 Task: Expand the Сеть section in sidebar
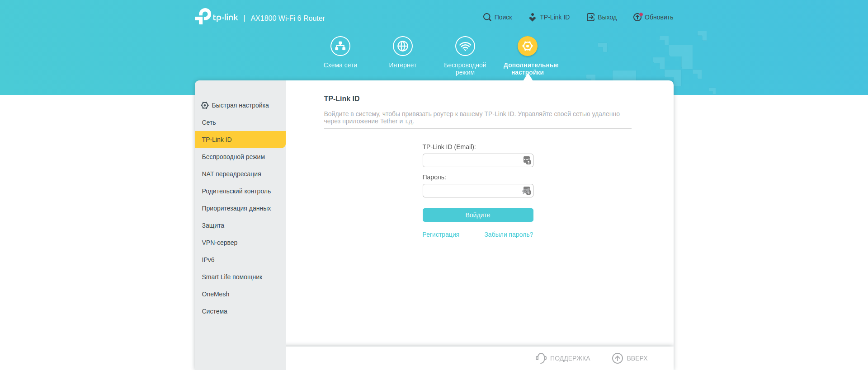209,122
